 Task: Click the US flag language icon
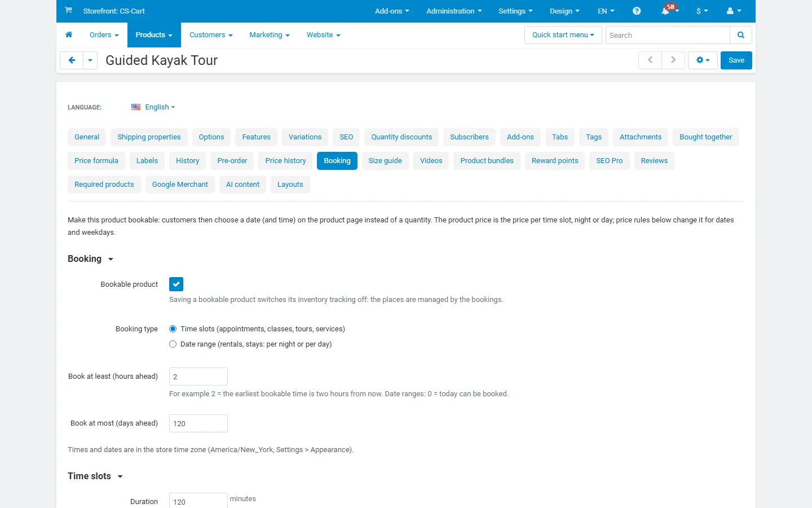point(136,107)
